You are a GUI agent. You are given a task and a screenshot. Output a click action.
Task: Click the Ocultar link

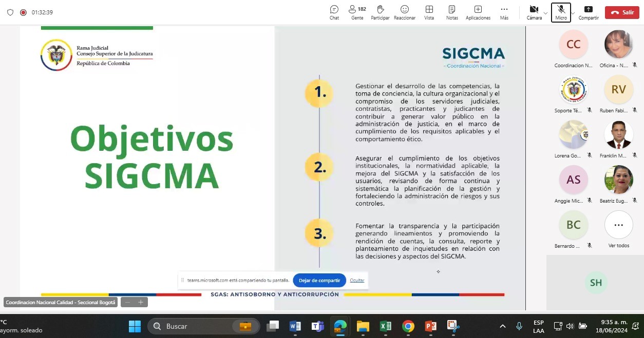[x=357, y=280]
